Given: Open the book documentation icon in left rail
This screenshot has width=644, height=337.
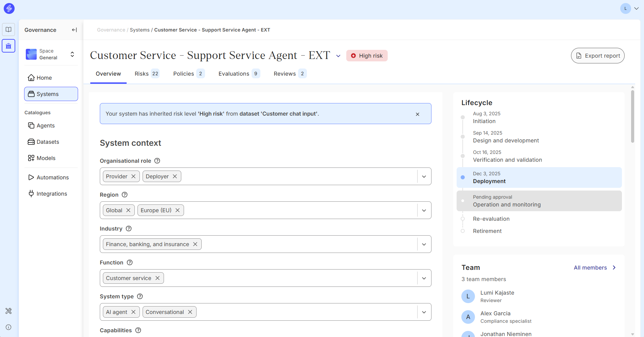Looking at the screenshot, I should pos(8,29).
